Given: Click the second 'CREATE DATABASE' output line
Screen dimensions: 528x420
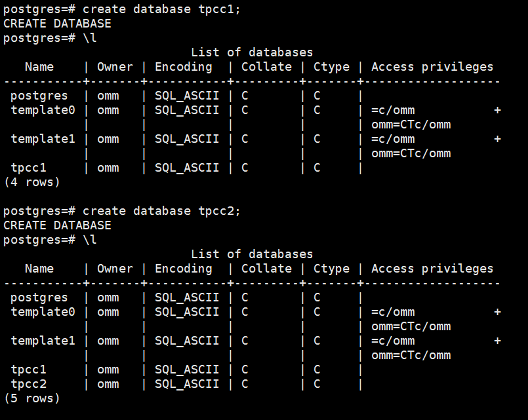Looking at the screenshot, I should tap(57, 225).
